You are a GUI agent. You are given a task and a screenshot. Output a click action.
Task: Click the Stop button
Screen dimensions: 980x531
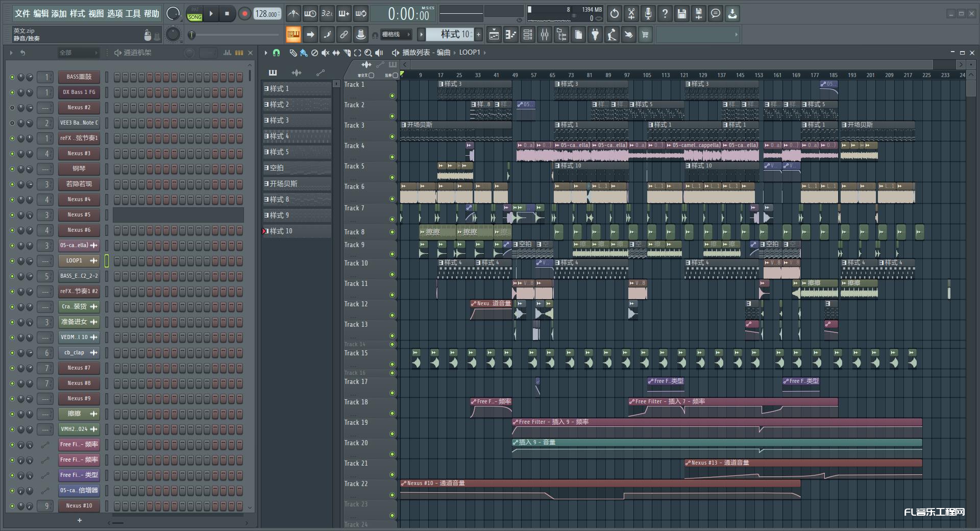[x=227, y=14]
